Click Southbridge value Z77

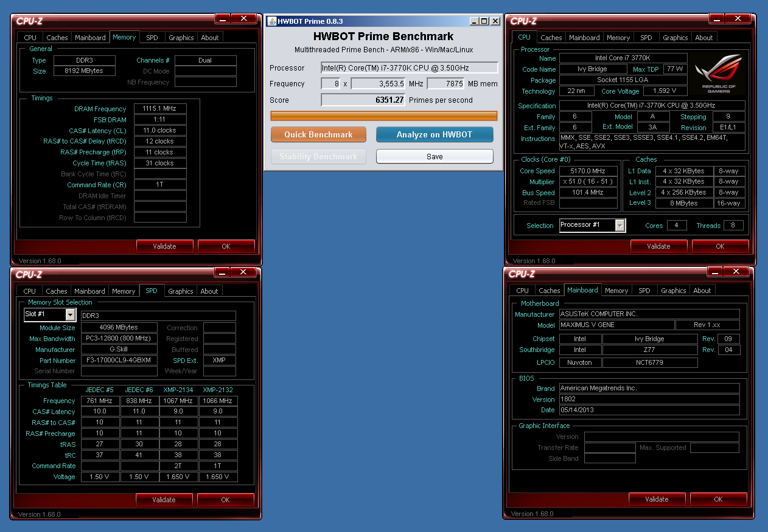coord(650,350)
